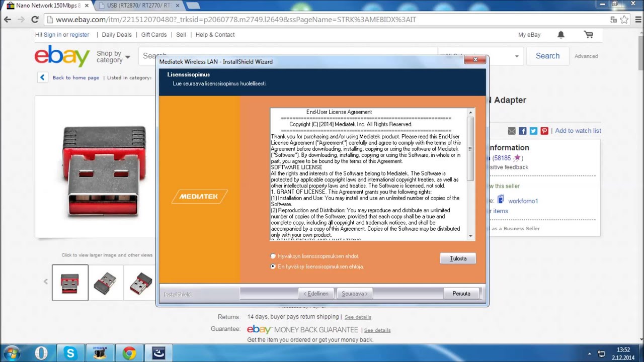Click Add to watch list link
Viewport: 644px width, 362px height.
click(x=578, y=131)
